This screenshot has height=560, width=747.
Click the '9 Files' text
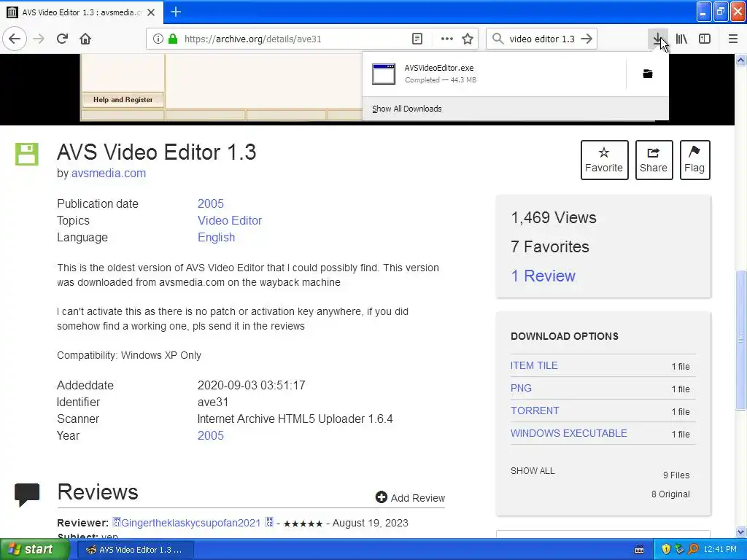tap(676, 475)
